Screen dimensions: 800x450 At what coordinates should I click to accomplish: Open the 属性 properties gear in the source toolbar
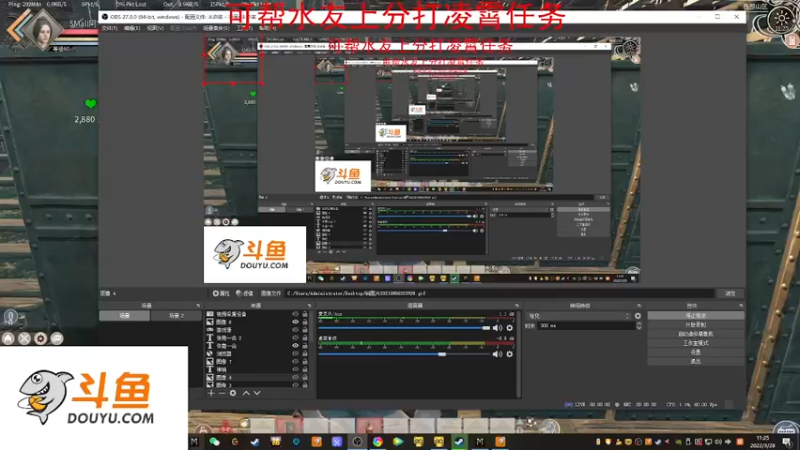coord(221,293)
